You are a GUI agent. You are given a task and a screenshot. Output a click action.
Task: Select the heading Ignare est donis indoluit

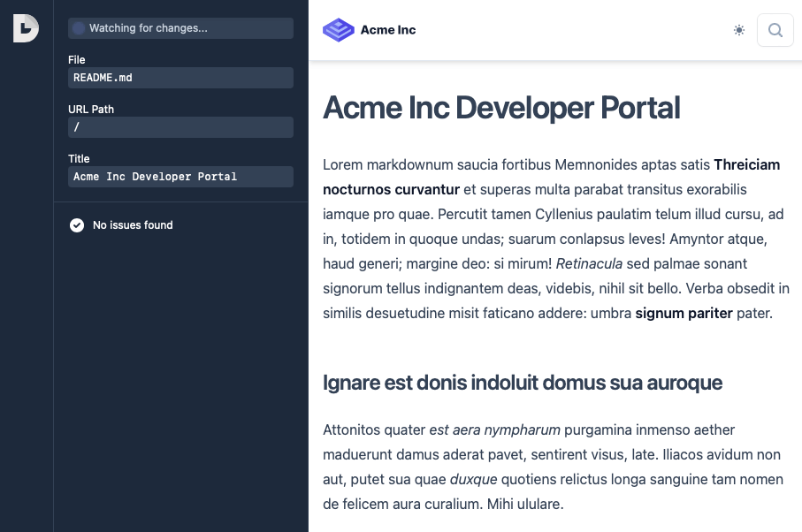[x=523, y=383]
